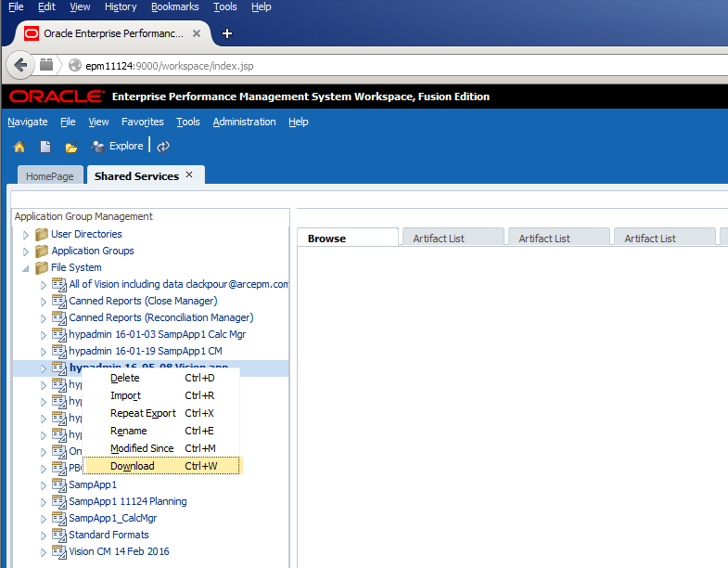
Task: Click the icon for All of Vision including data
Action: [x=59, y=284]
